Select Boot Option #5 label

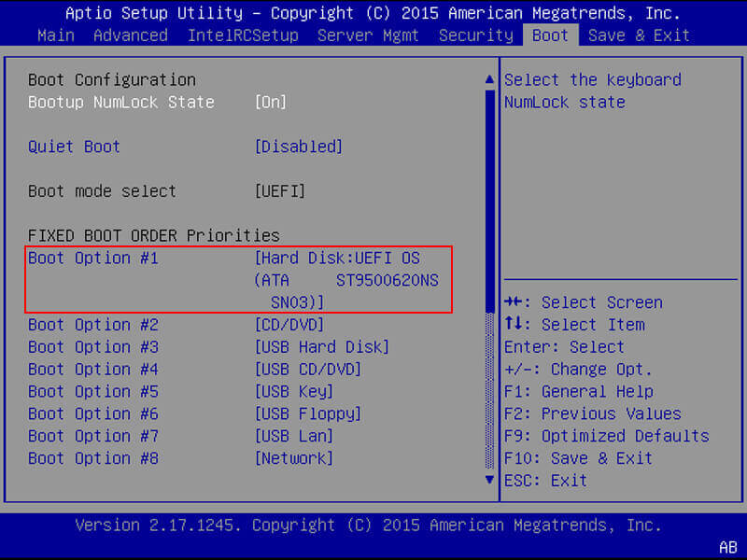click(x=92, y=392)
